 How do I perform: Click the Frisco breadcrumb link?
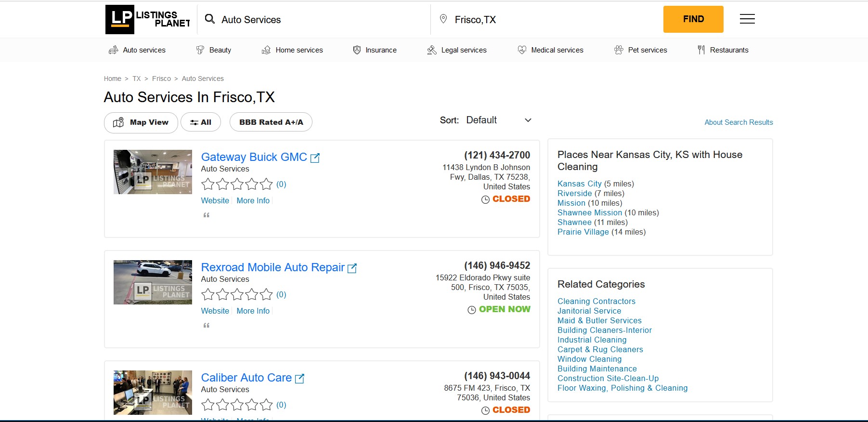[161, 79]
